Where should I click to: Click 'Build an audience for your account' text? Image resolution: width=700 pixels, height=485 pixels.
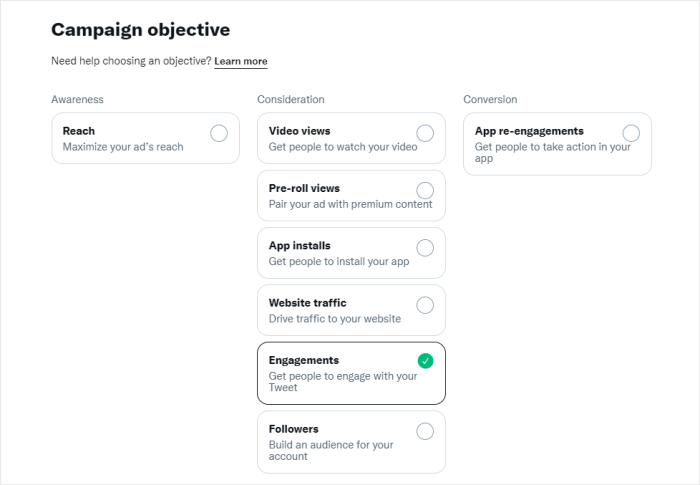tap(330, 450)
